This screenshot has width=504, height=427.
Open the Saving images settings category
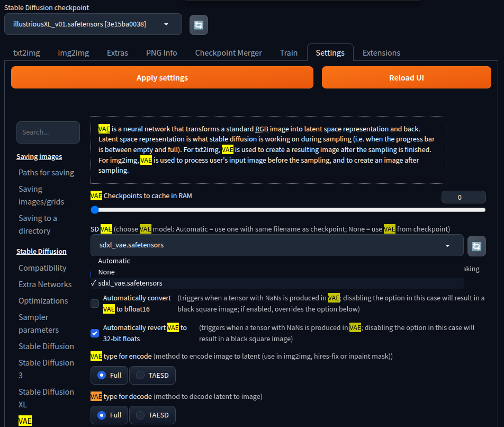(x=39, y=157)
